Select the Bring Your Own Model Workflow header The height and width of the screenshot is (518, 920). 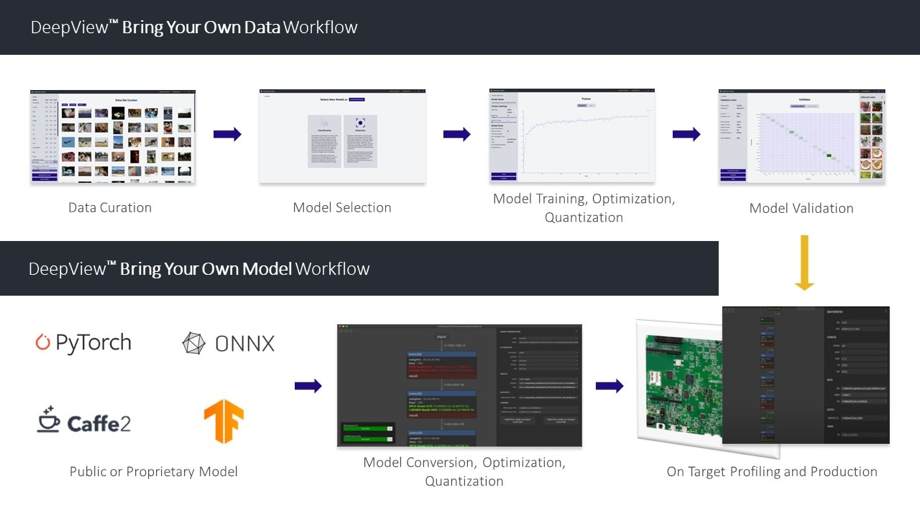[199, 269]
